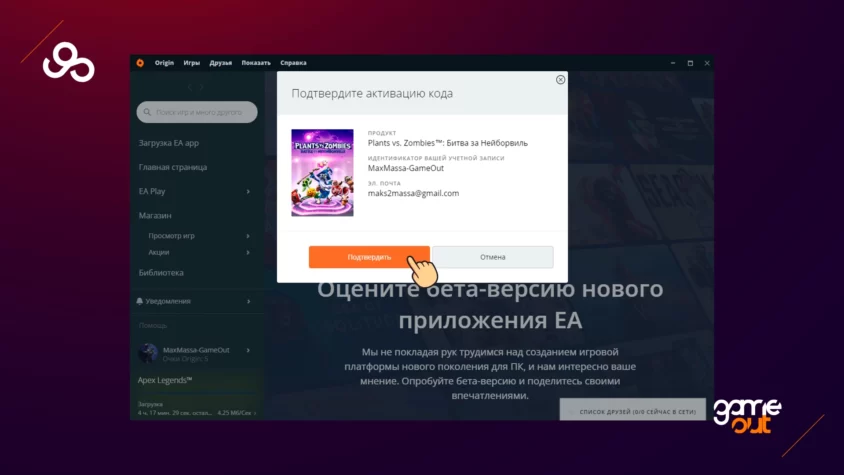The width and height of the screenshot is (844, 475).
Task: Open the Игры menu
Action: [192, 63]
